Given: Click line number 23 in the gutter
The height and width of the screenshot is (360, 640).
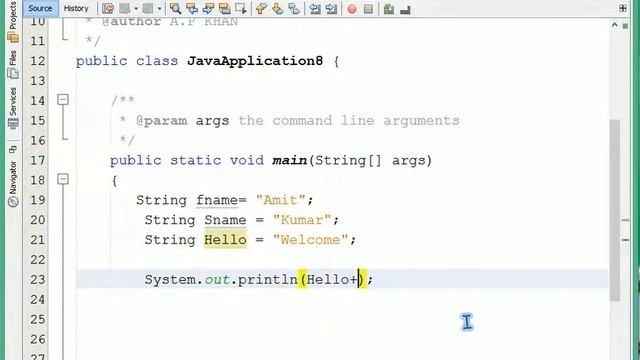Looking at the screenshot, I should [x=37, y=280].
